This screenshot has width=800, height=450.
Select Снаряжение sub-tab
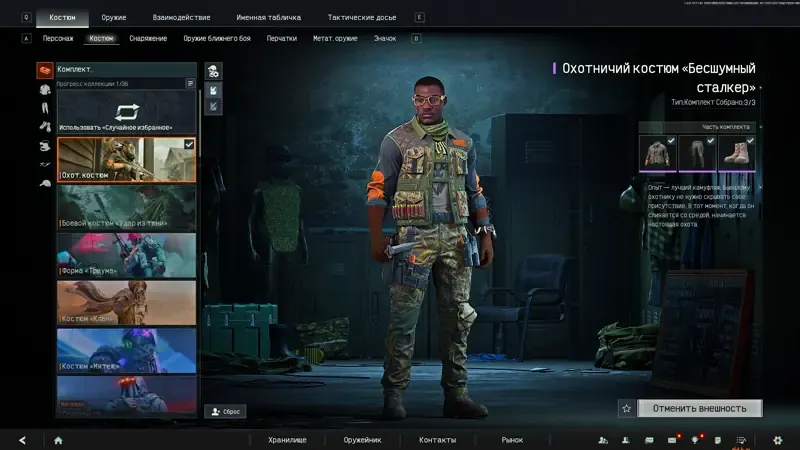pyautogui.click(x=148, y=38)
